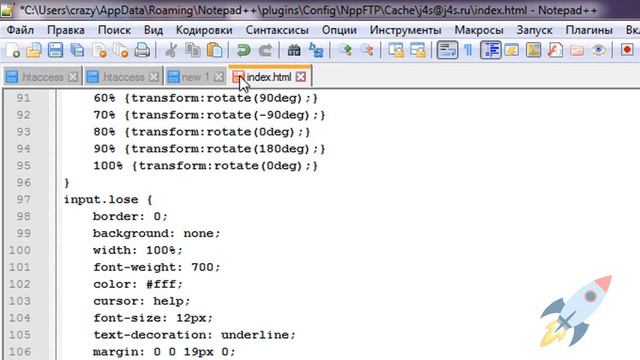Toggle file monitoring eye icon
The width and height of the screenshot is (640, 360).
598,50
